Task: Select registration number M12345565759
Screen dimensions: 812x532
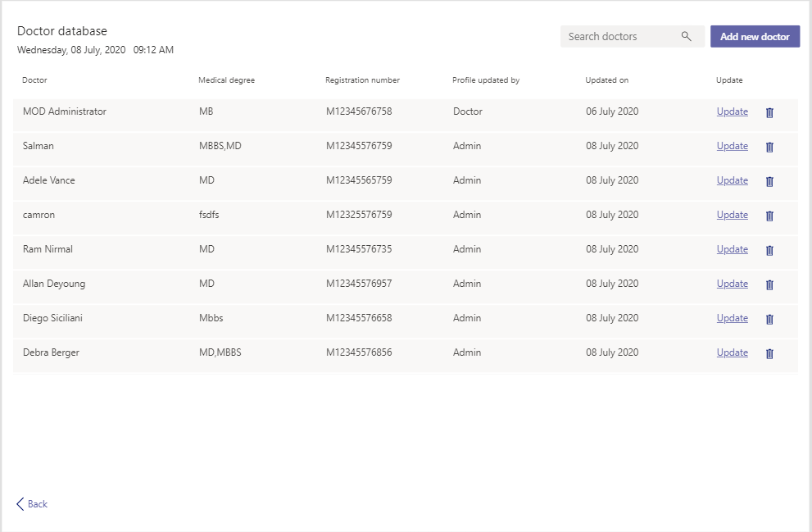Action: pyautogui.click(x=359, y=180)
